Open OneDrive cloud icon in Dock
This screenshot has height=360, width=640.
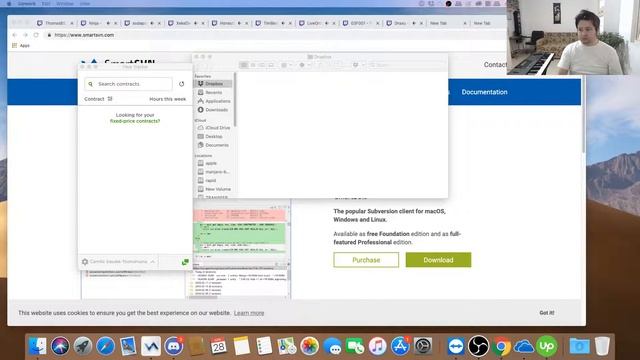tap(524, 346)
